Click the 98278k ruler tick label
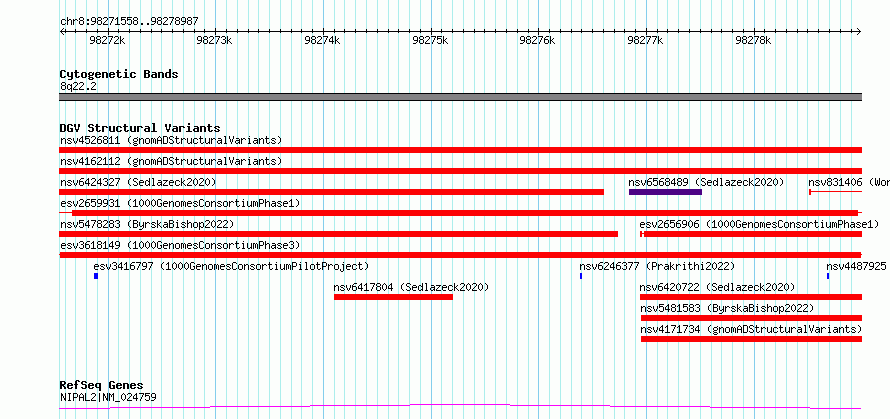Image resolution: width=890 pixels, height=419 pixels. tap(753, 40)
